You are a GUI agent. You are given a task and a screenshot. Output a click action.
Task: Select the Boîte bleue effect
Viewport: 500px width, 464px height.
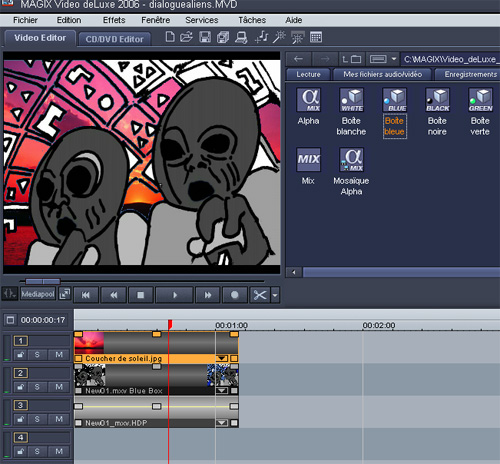click(x=395, y=100)
